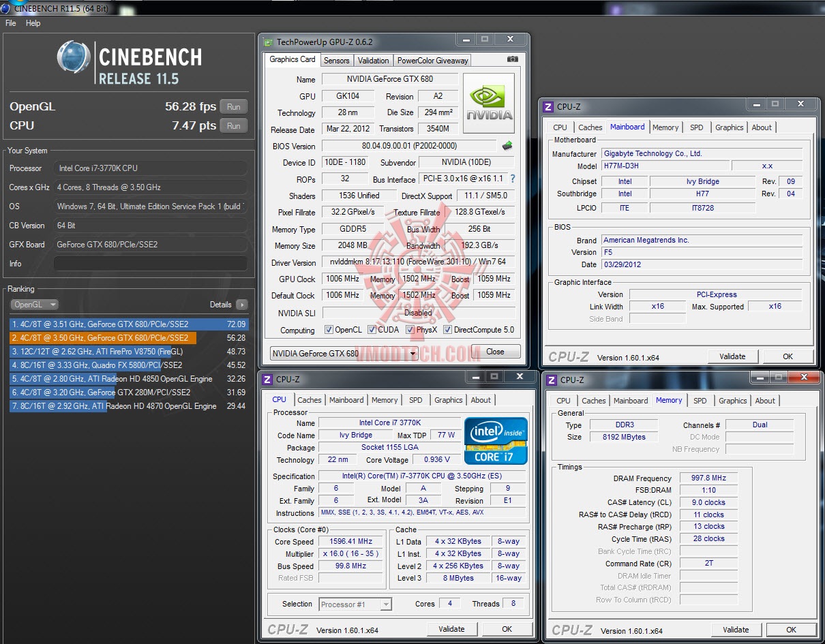Toggle the CUDA checkbox
The height and width of the screenshot is (644, 825).
pyautogui.click(x=372, y=330)
